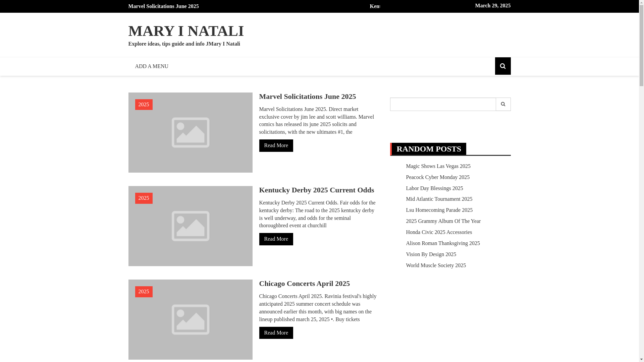The height and width of the screenshot is (362, 644).
Task: Click the 2025 tag on Marvel Solicitations
Action: [144, 105]
